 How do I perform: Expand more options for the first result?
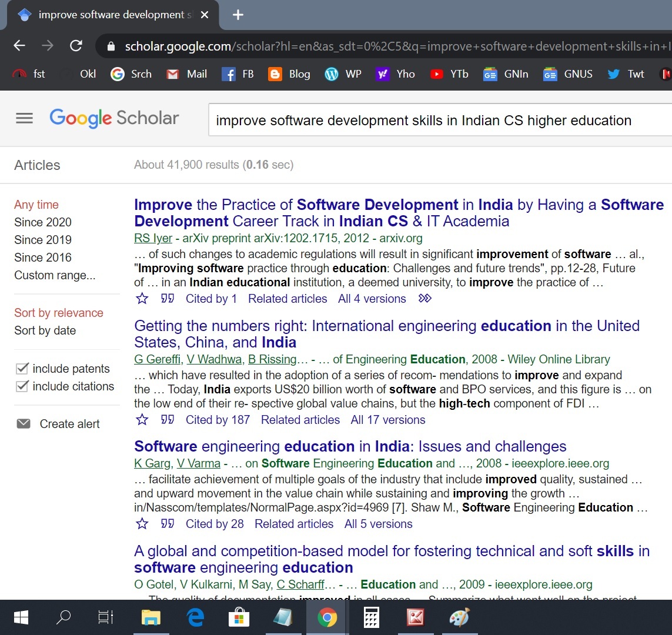click(424, 299)
